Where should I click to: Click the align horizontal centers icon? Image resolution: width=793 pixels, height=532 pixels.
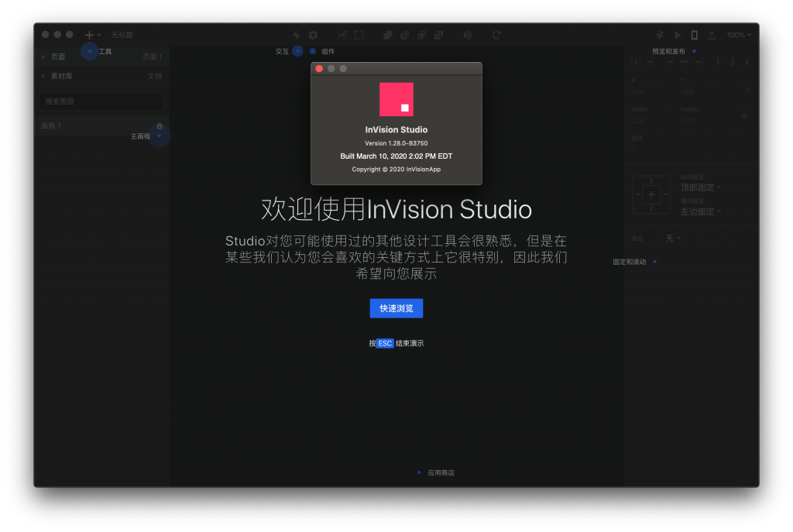click(x=685, y=62)
